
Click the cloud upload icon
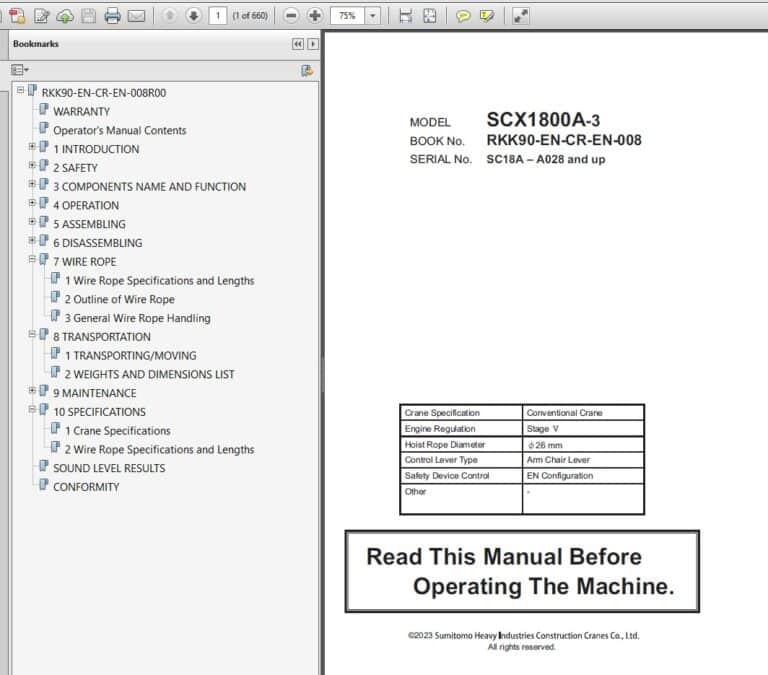click(65, 16)
